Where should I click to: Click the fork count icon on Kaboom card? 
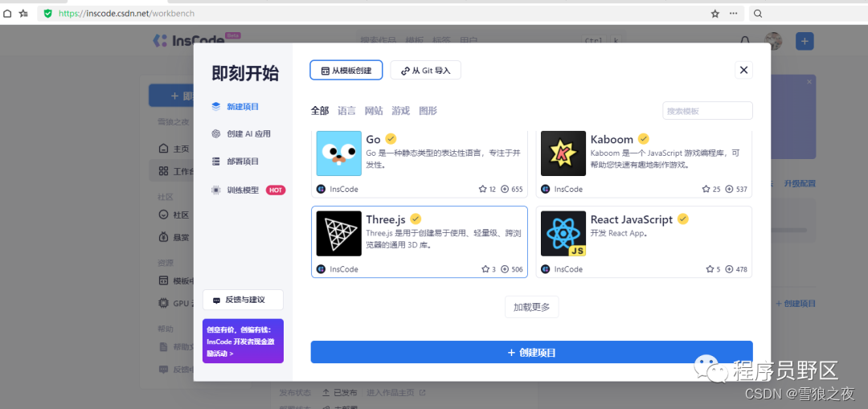click(x=729, y=190)
